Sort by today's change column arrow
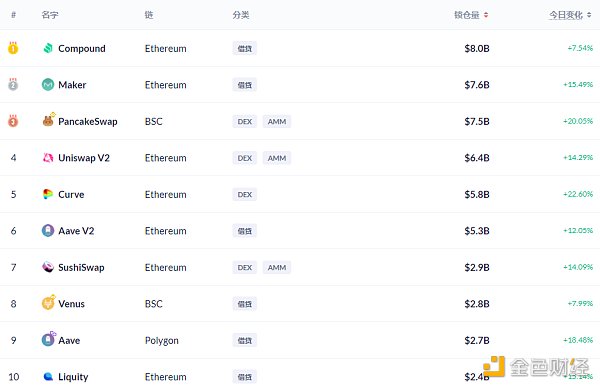Viewport: 600px width, 388px height. (589, 15)
